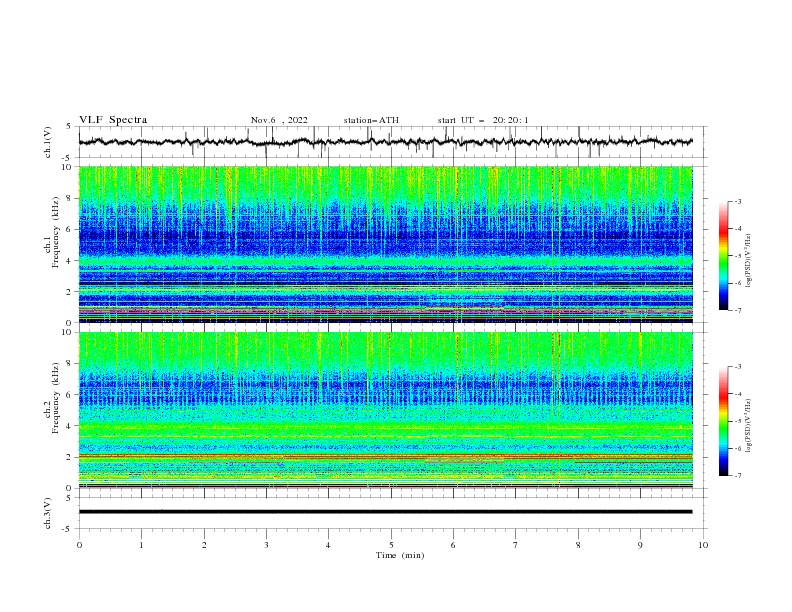This screenshot has width=792, height=612.
Task: Click the "4" tick on the time axis
Action: click(329, 545)
